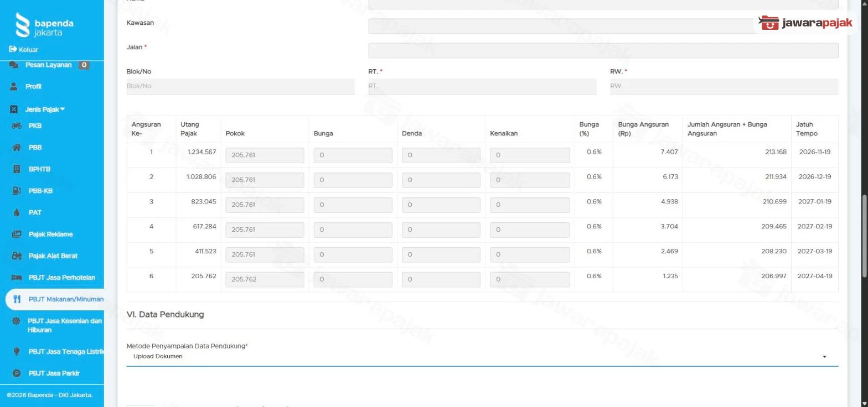Click the RW. input field

pos(724,86)
